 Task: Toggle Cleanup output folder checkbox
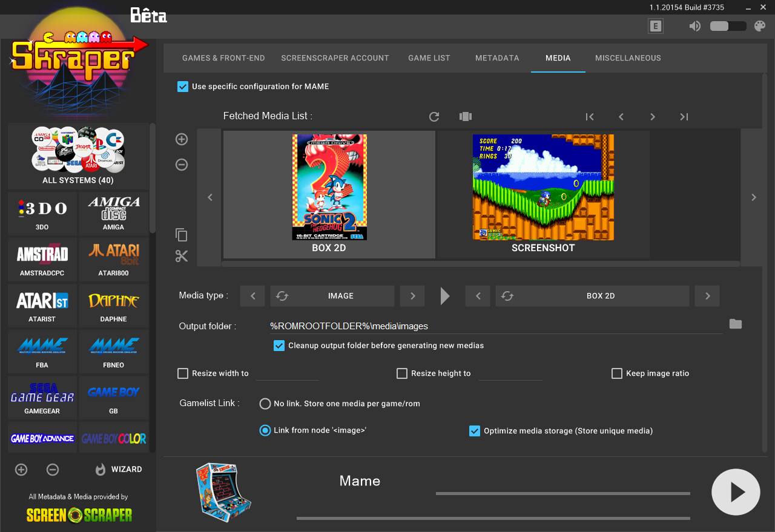(279, 346)
